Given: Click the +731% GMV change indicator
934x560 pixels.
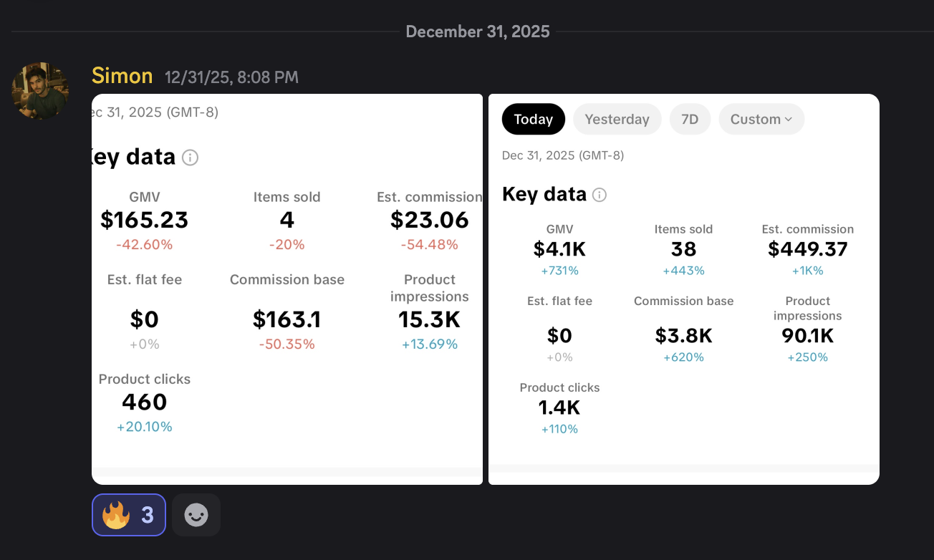Looking at the screenshot, I should pos(559,271).
